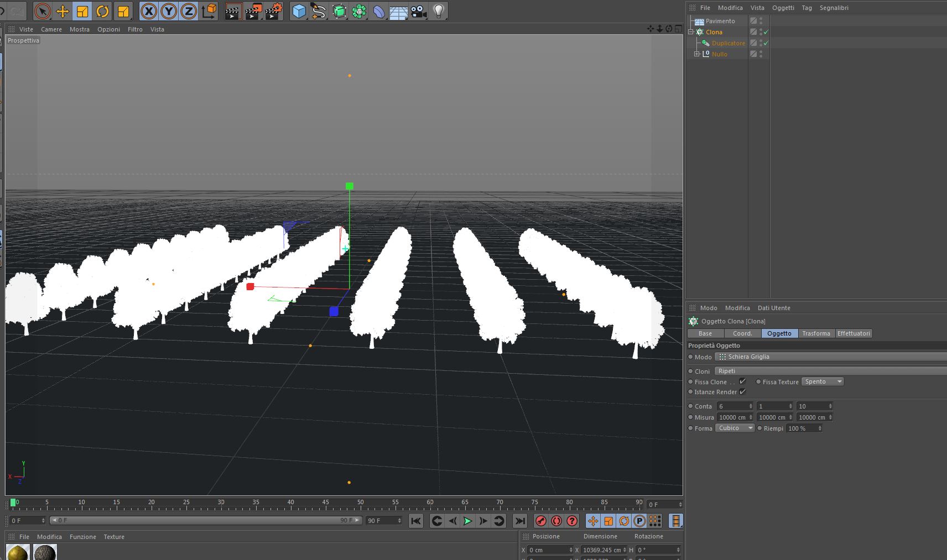
Task: Open the viewport Mostra menu
Action: pos(80,29)
